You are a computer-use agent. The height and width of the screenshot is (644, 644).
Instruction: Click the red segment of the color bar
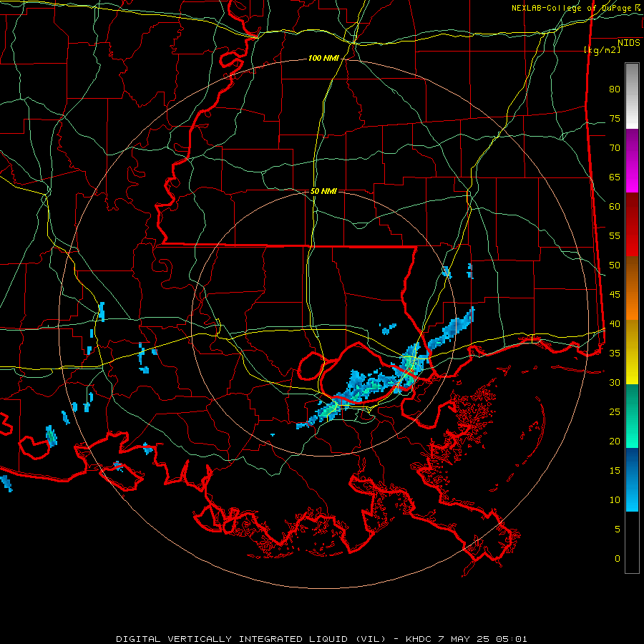(632, 225)
